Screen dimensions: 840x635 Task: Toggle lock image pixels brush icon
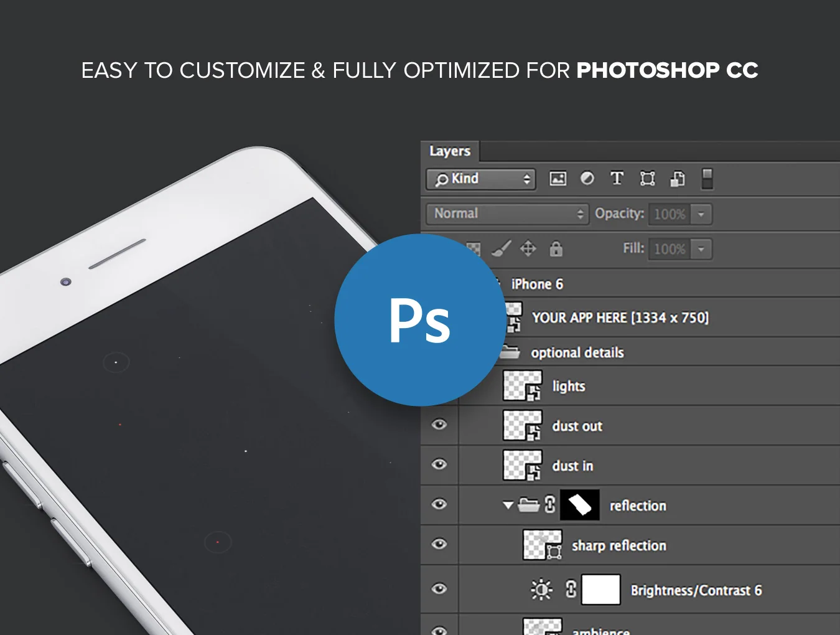pyautogui.click(x=502, y=249)
